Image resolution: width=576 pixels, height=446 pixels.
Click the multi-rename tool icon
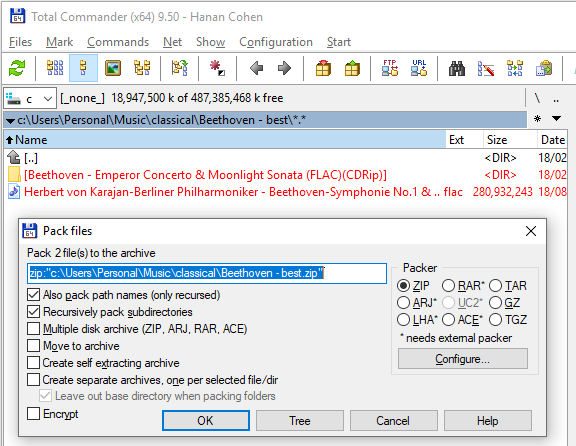coord(486,68)
